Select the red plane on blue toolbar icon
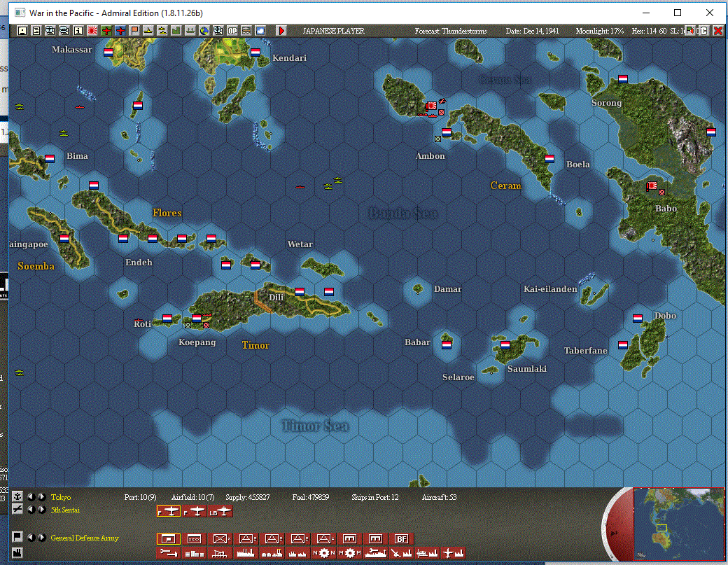Screen dimensions: 728x565 120,31
